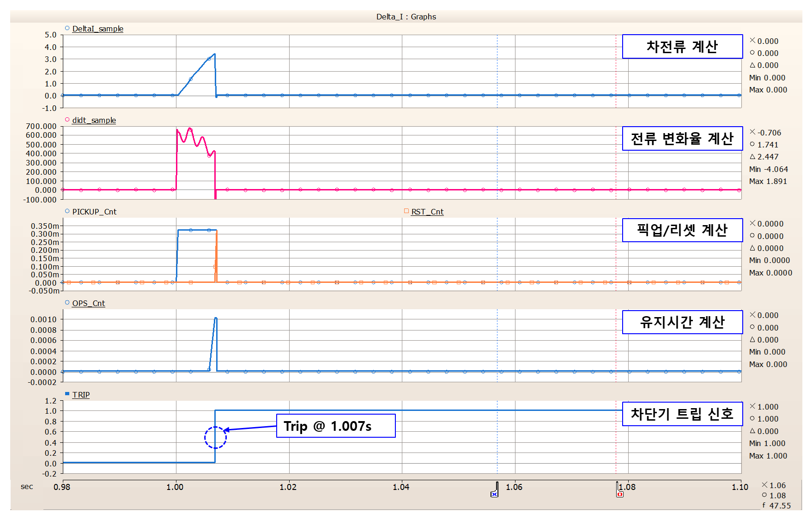Select the O marker handle near 1.08
This screenshot has width=812, height=520.
tap(620, 494)
